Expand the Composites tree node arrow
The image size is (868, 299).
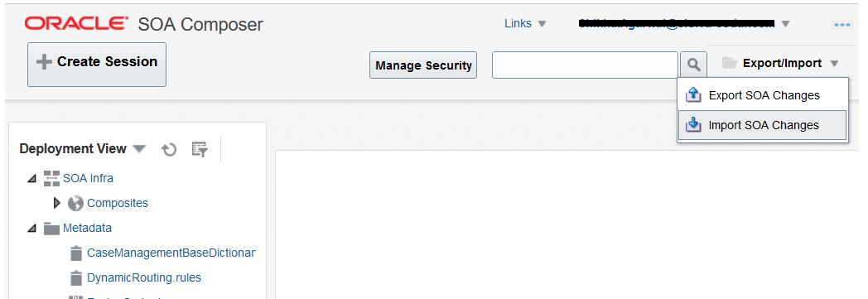click(x=56, y=203)
